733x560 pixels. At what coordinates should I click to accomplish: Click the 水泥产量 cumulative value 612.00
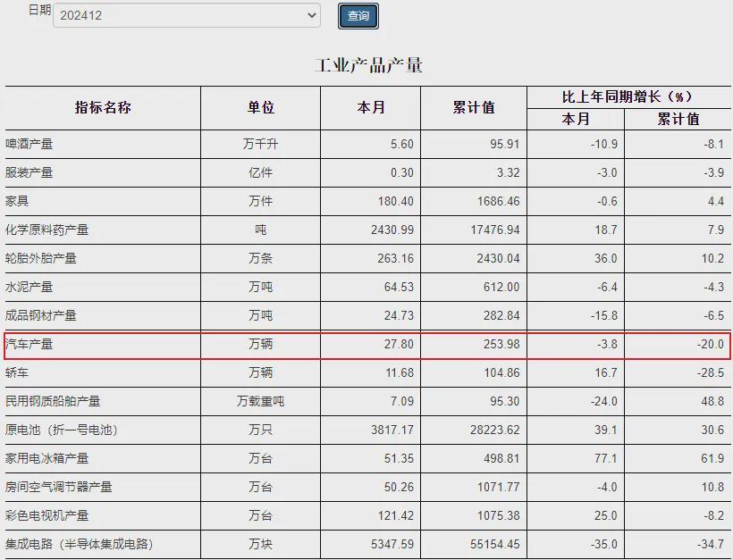click(500, 287)
